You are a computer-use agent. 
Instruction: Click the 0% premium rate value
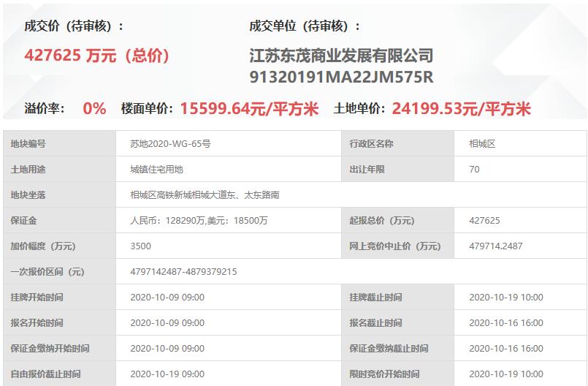(x=94, y=109)
